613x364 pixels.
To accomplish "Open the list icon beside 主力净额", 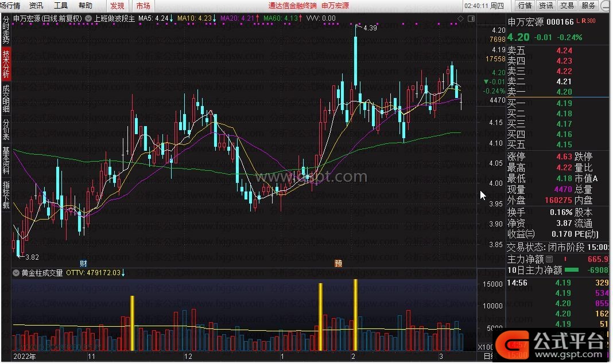I will point(549,259).
